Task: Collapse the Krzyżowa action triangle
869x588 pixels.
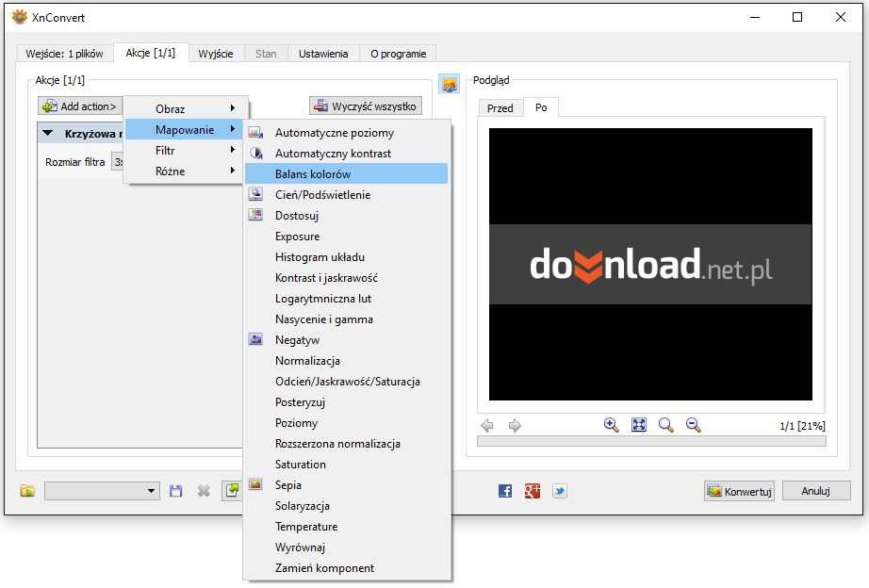Action: [x=48, y=134]
